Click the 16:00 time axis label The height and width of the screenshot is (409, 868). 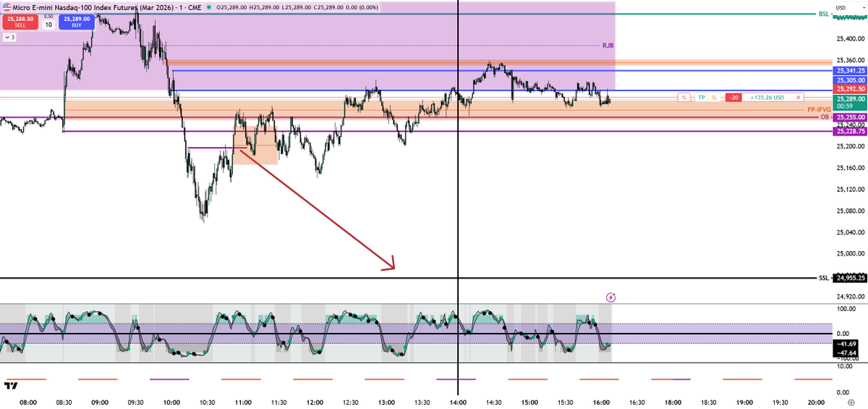click(x=601, y=401)
